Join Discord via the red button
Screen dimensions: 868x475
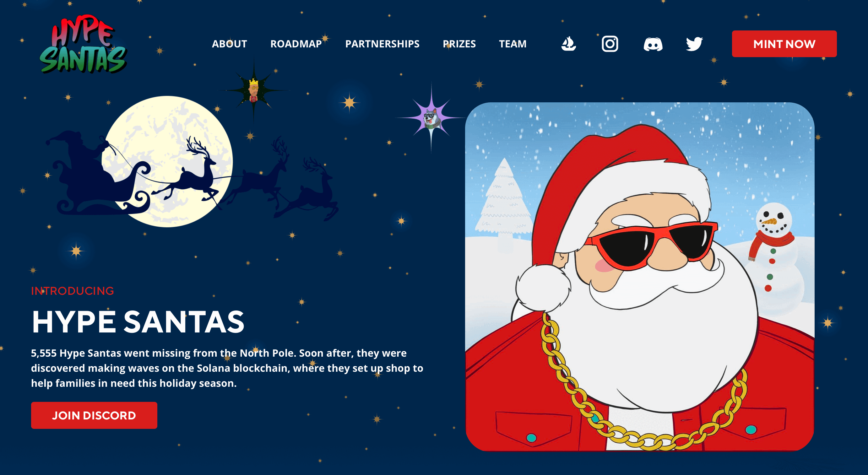pos(94,415)
